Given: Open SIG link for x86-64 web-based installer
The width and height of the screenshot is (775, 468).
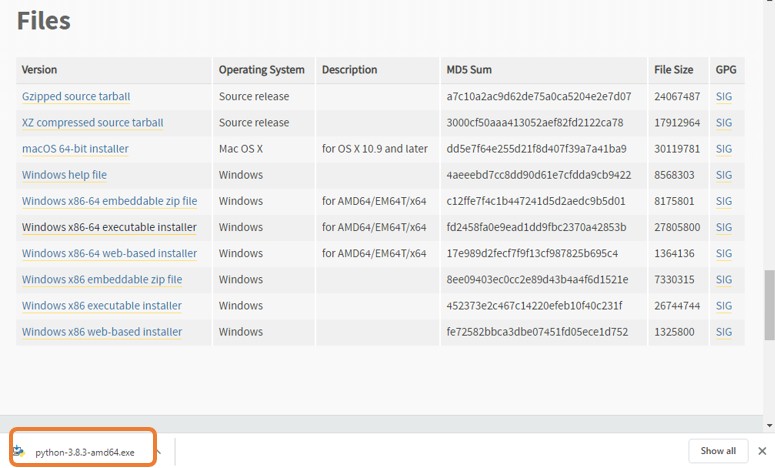Looking at the screenshot, I should (724, 254).
